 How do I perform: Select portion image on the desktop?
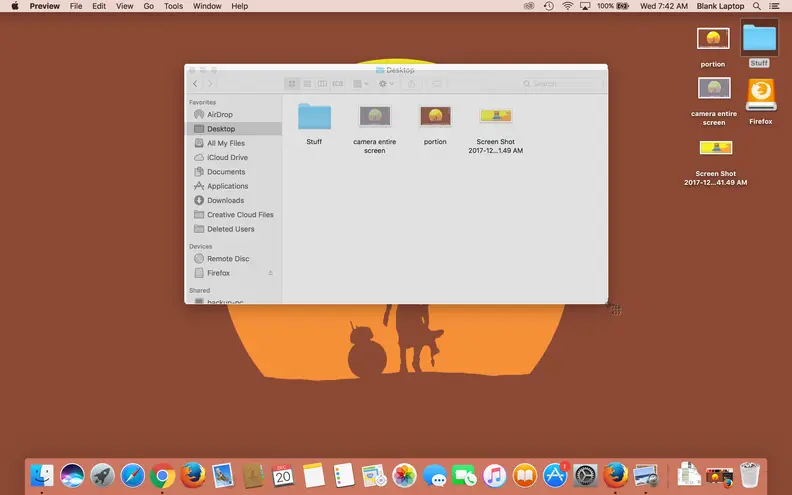(x=713, y=39)
